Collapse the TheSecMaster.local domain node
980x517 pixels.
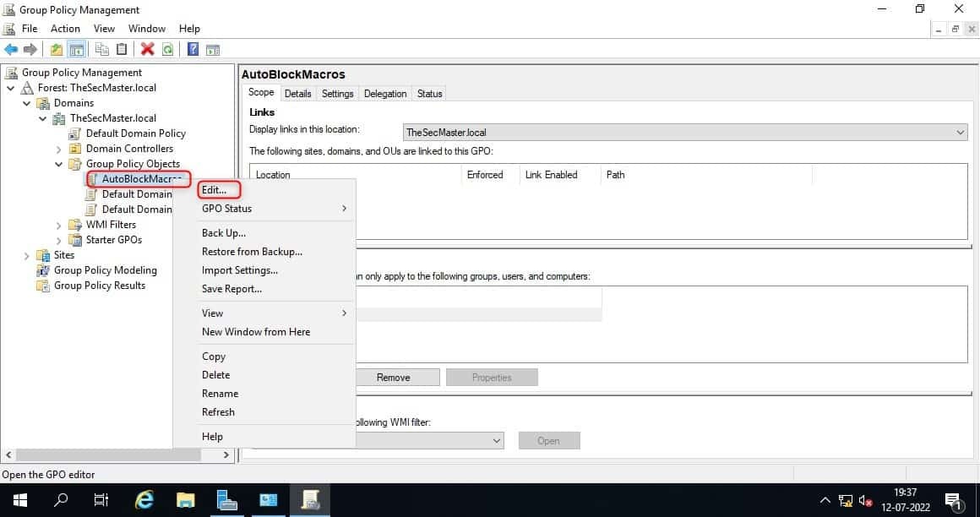[x=42, y=118]
